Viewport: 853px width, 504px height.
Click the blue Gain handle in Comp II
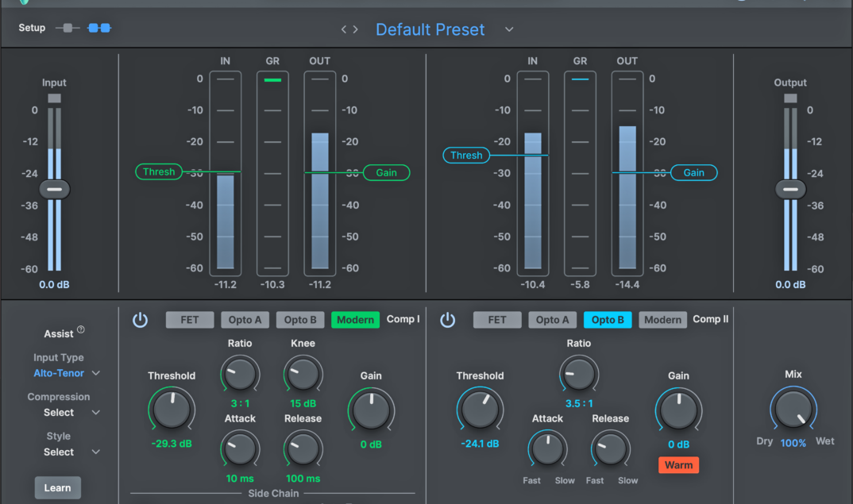(x=693, y=173)
